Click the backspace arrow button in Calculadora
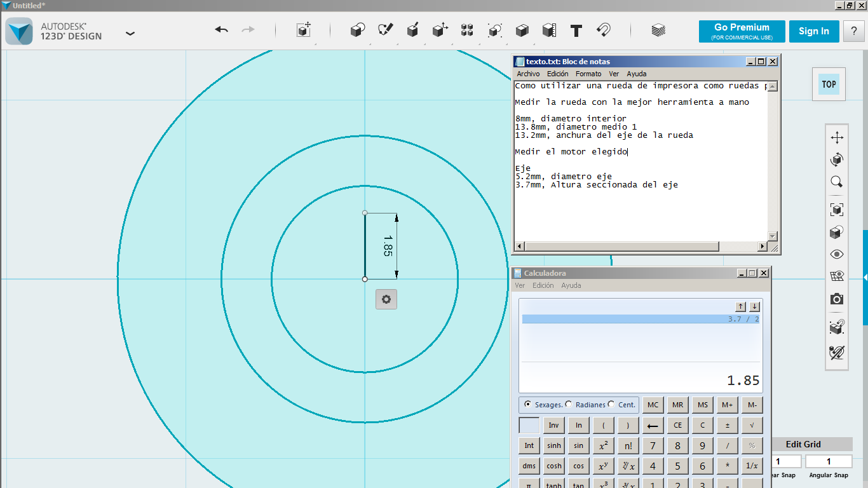 pos(653,425)
